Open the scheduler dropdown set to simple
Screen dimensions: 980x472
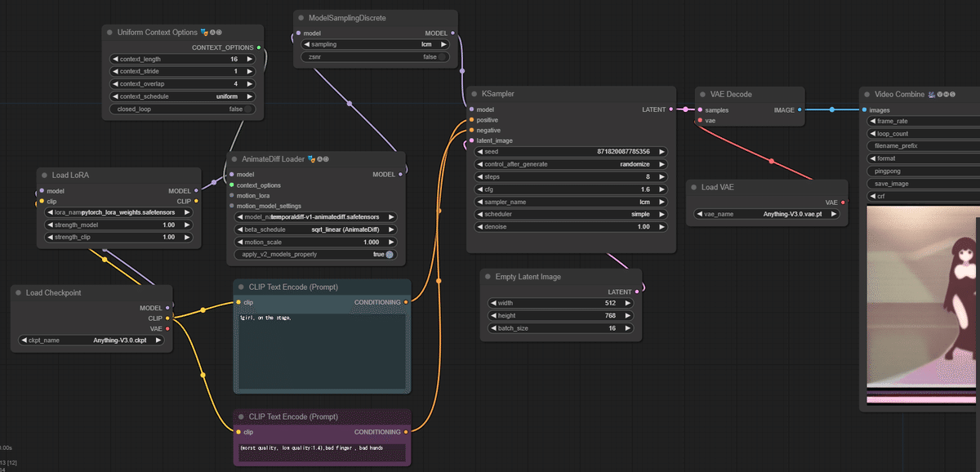(x=571, y=214)
